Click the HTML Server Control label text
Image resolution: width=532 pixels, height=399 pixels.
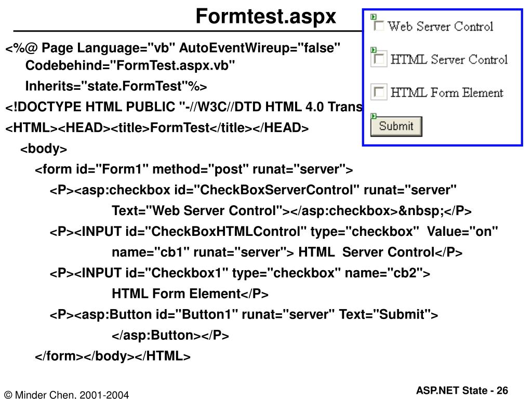(449, 59)
